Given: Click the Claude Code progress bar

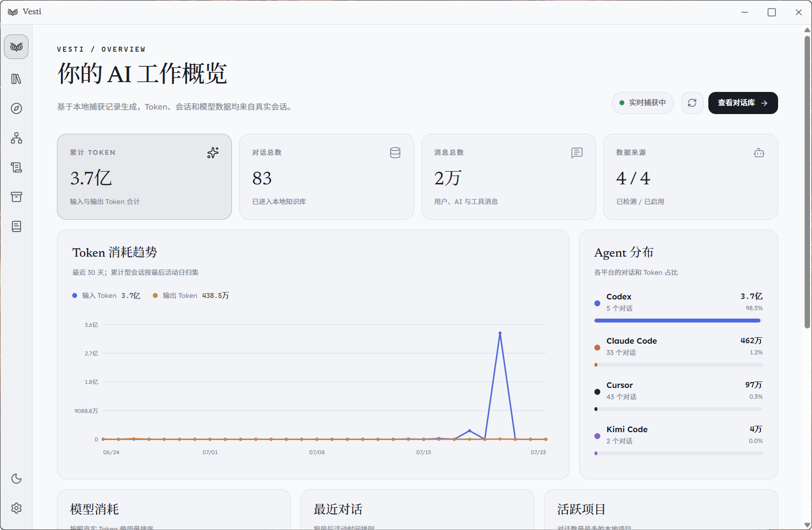Looking at the screenshot, I should [x=678, y=365].
